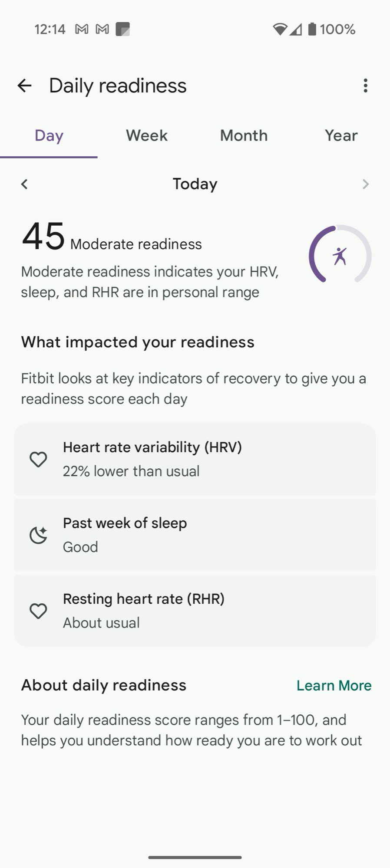Tap the back arrow icon

25,85
